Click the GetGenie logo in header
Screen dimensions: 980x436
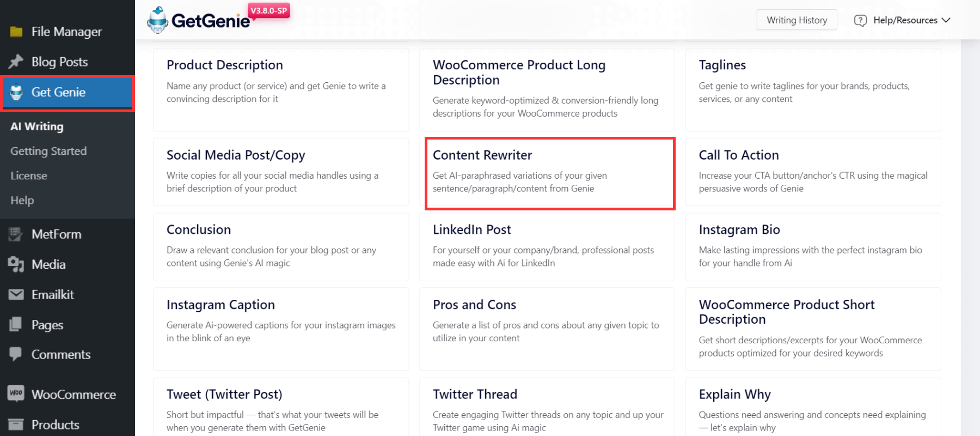[x=199, y=20]
